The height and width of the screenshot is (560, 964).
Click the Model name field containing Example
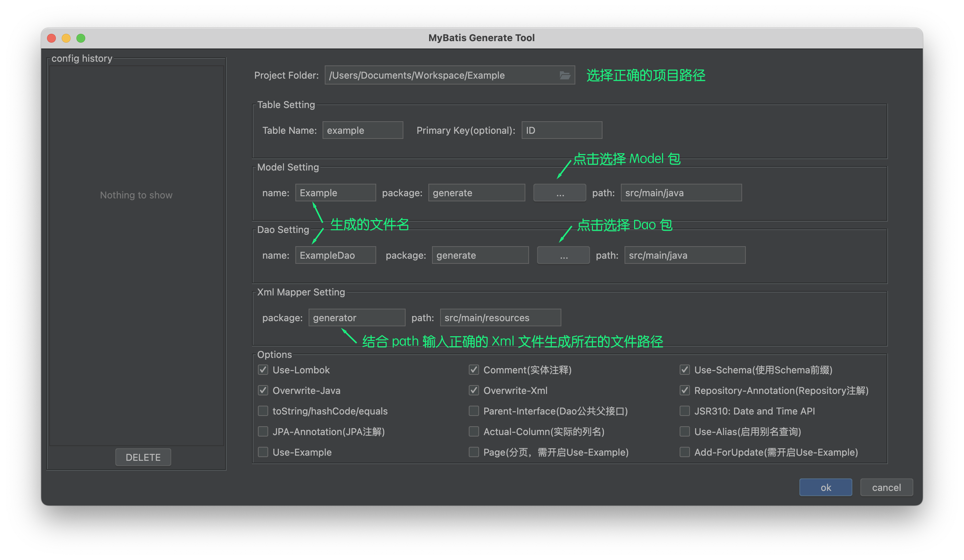tap(335, 193)
